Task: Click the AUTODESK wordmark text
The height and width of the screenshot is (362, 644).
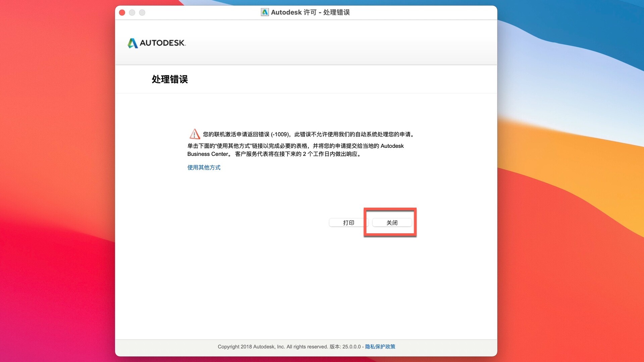Action: (162, 43)
